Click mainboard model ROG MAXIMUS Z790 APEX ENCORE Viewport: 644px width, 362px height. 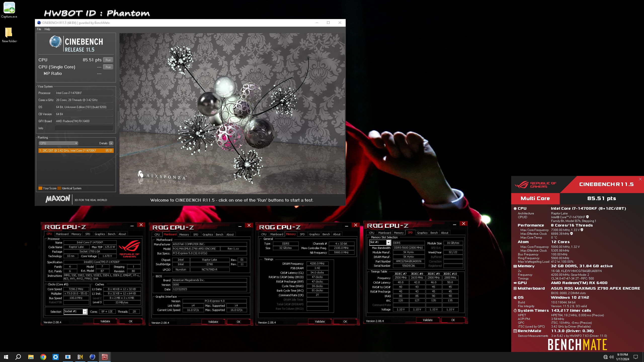coord(196,249)
